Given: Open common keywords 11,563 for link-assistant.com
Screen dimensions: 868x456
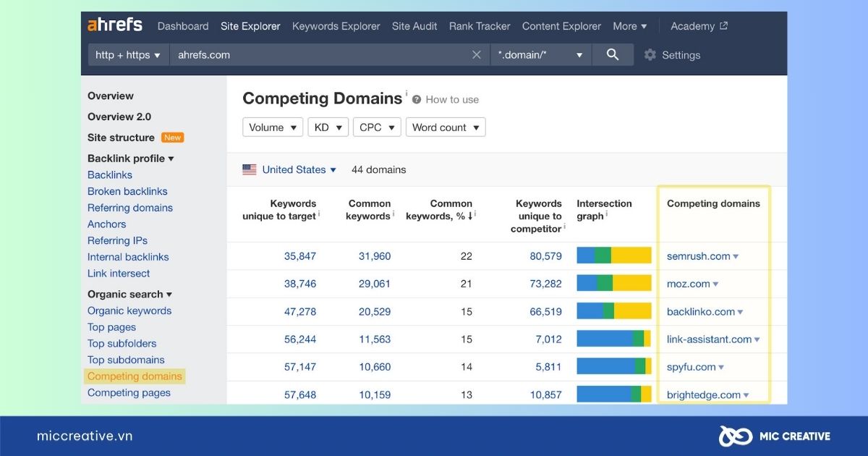Looking at the screenshot, I should [x=375, y=339].
